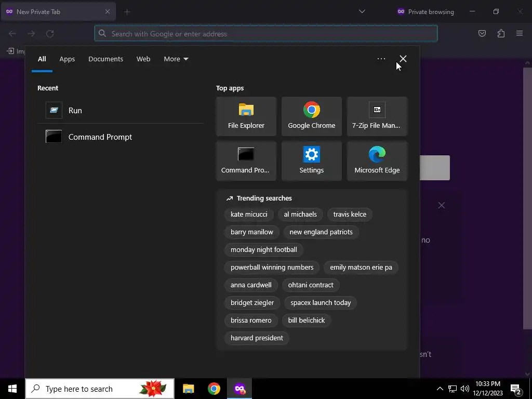The width and height of the screenshot is (532, 399).
Task: Open Run from the Recent list
Action: pyautogui.click(x=121, y=110)
